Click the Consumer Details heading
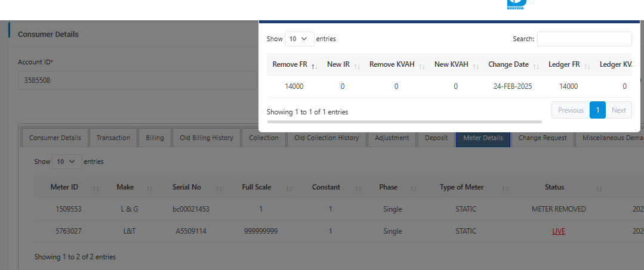This screenshot has width=644, height=270. coord(48,35)
